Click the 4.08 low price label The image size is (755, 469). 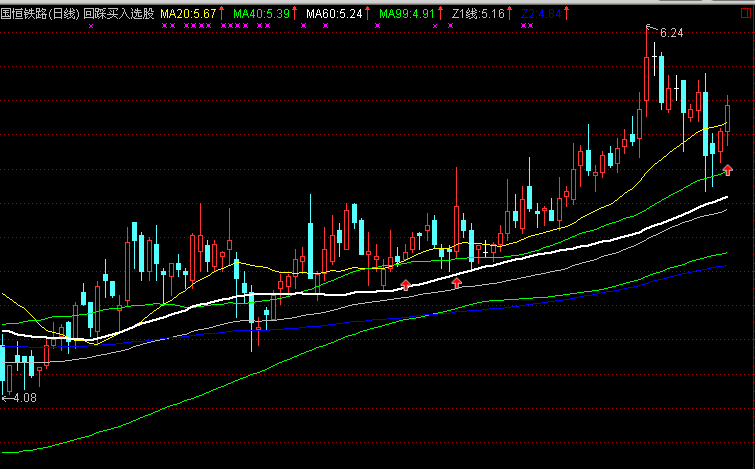pos(25,398)
